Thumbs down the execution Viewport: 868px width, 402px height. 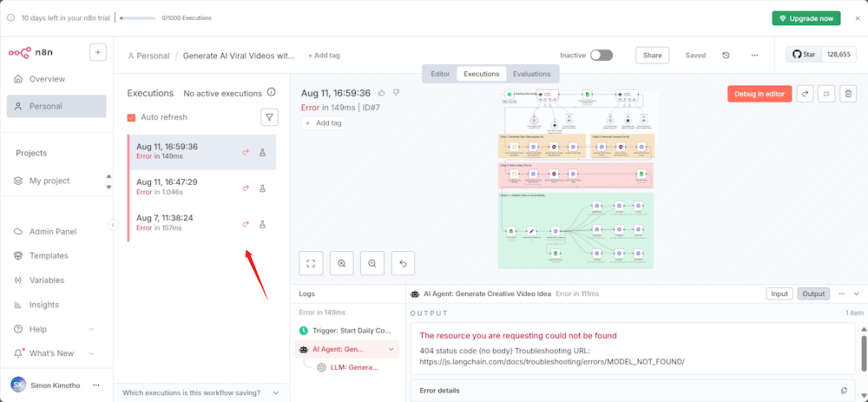coord(396,93)
